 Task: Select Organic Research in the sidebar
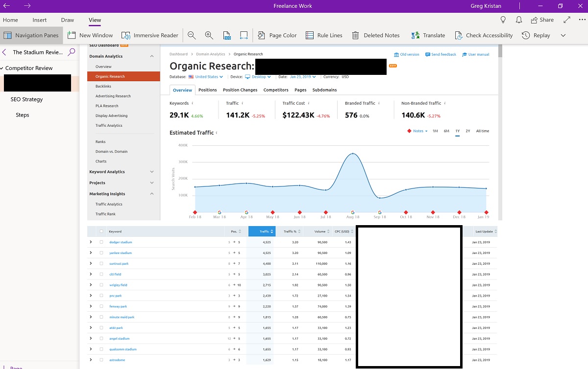click(x=123, y=76)
